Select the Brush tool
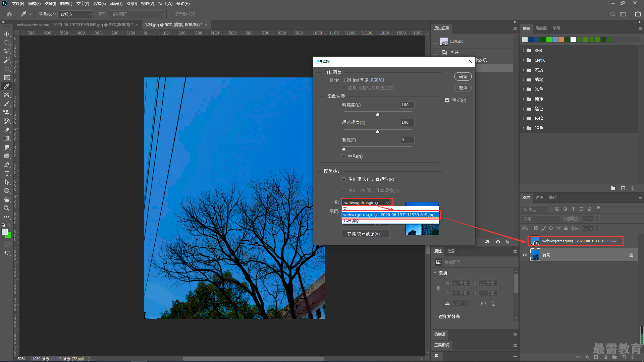 pyautogui.click(x=7, y=104)
